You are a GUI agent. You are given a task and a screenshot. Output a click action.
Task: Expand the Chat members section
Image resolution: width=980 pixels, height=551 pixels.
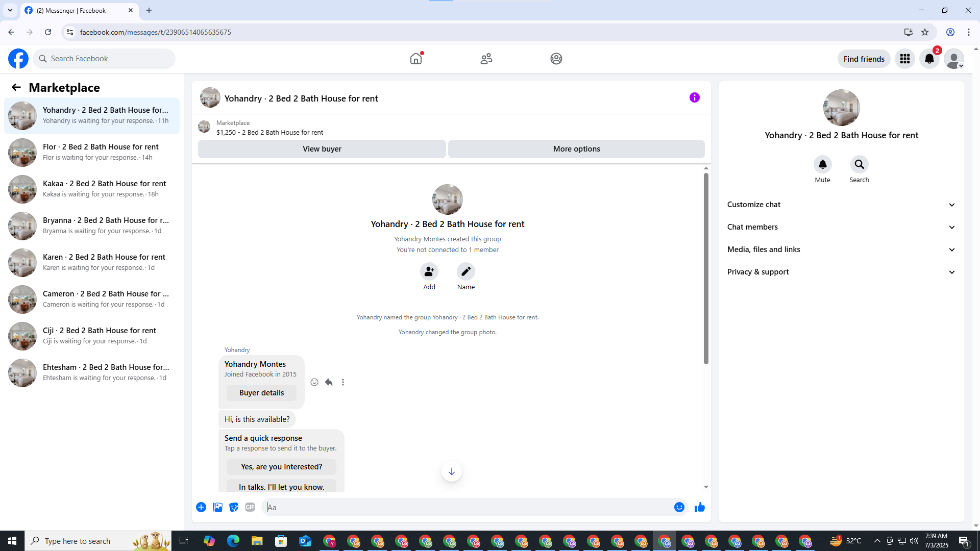pyautogui.click(x=841, y=227)
